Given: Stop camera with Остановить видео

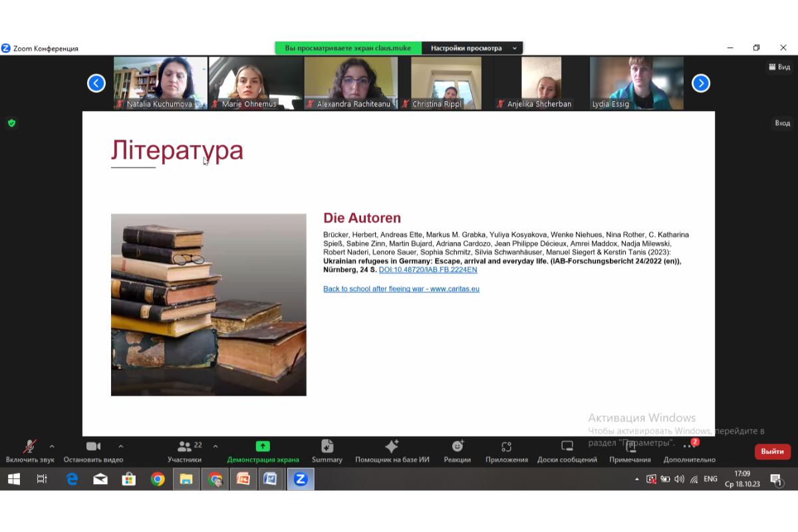Looking at the screenshot, I should tap(93, 451).
